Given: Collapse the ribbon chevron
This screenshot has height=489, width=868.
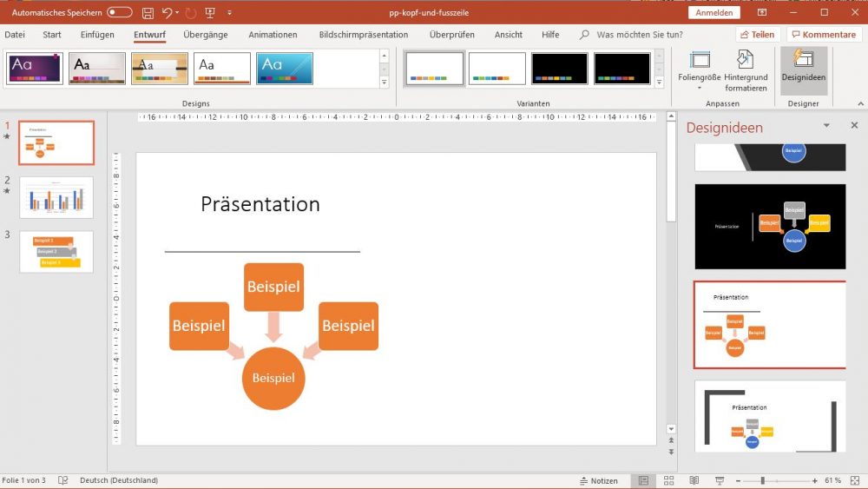Looking at the screenshot, I should tap(860, 103).
